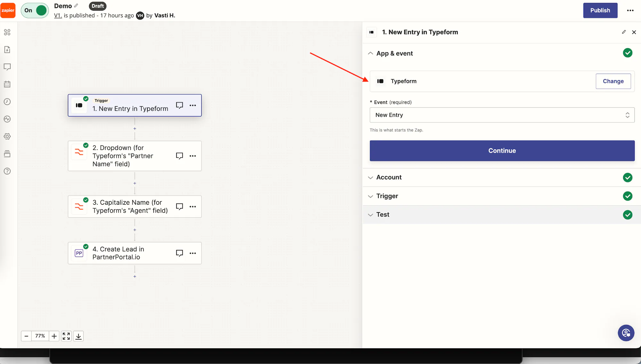Screen dimensions: 641x364
Task: Open the settings gear sidebar icon
Action: point(7,136)
